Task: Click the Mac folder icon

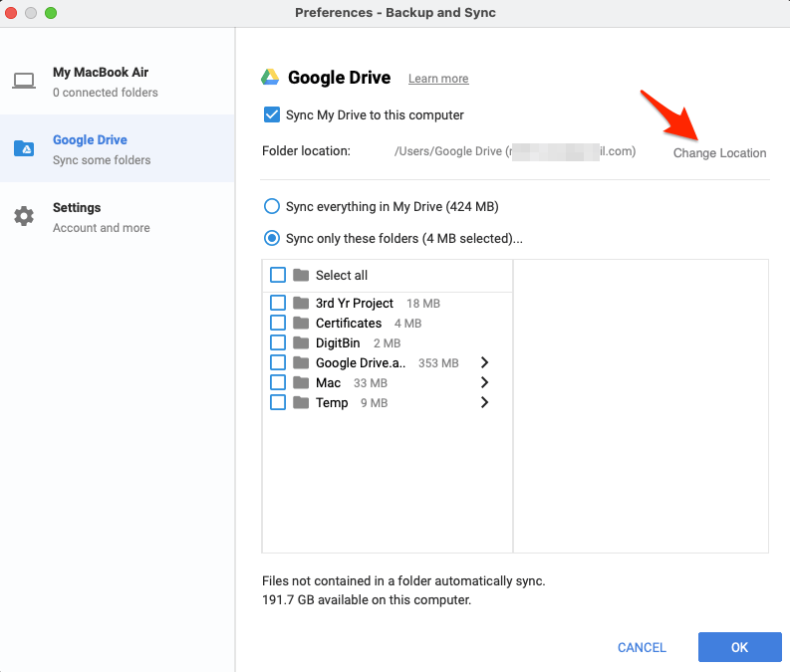Action: coord(301,382)
